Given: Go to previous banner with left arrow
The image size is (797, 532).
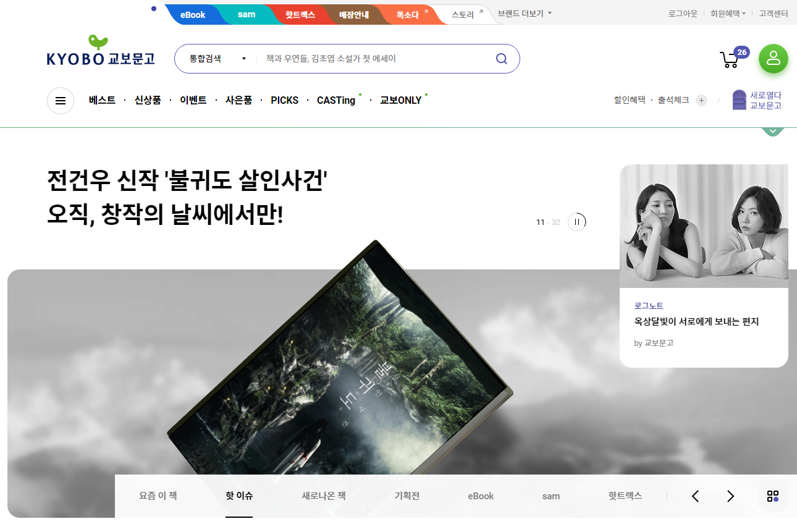Looking at the screenshot, I should [695, 496].
